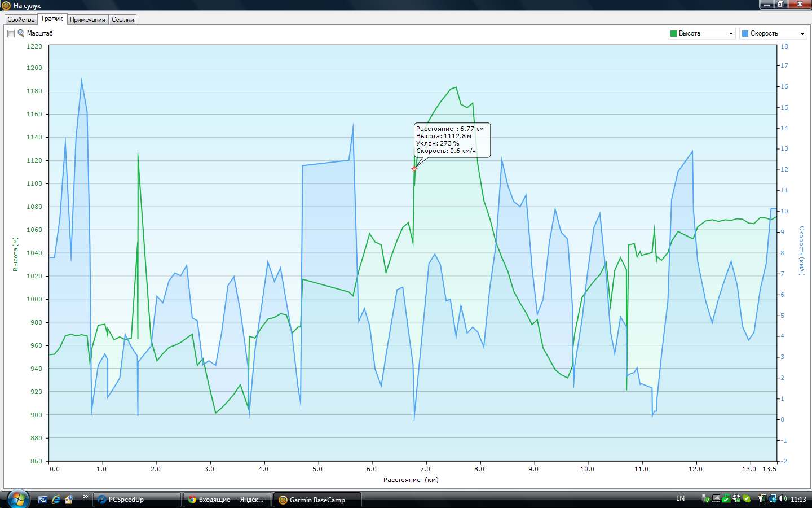Viewport: 812px width, 508px height.
Task: Click the Dropbox tray icon
Action: (x=736, y=499)
